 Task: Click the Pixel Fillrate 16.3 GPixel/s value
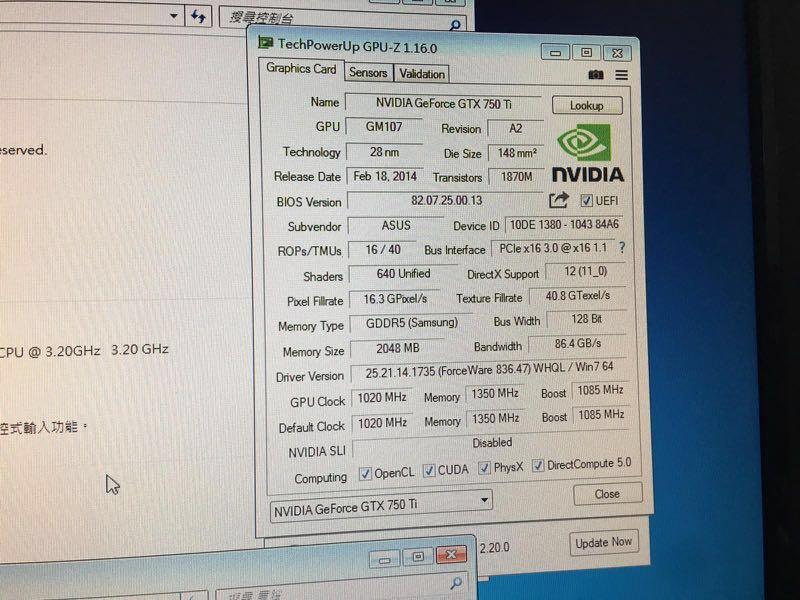tap(395, 299)
